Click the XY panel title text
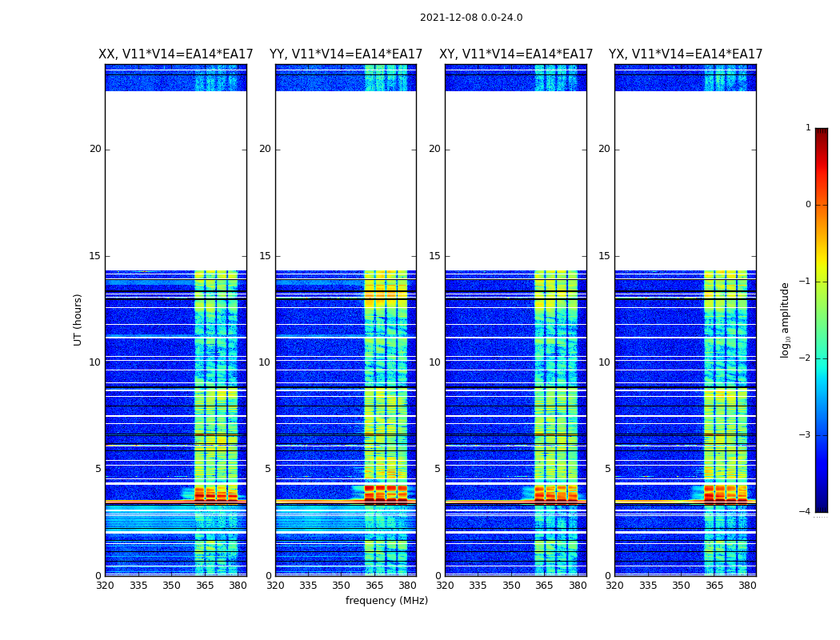The height and width of the screenshot is (640, 840). tap(516, 54)
